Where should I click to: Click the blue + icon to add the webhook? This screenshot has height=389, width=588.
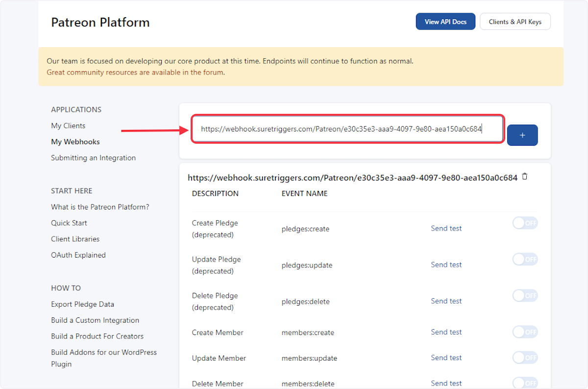(x=522, y=135)
